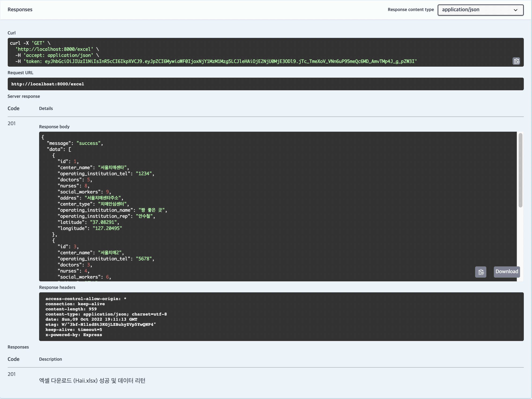
Task: Click the 201 code in the Responses table
Action: click(x=11, y=374)
